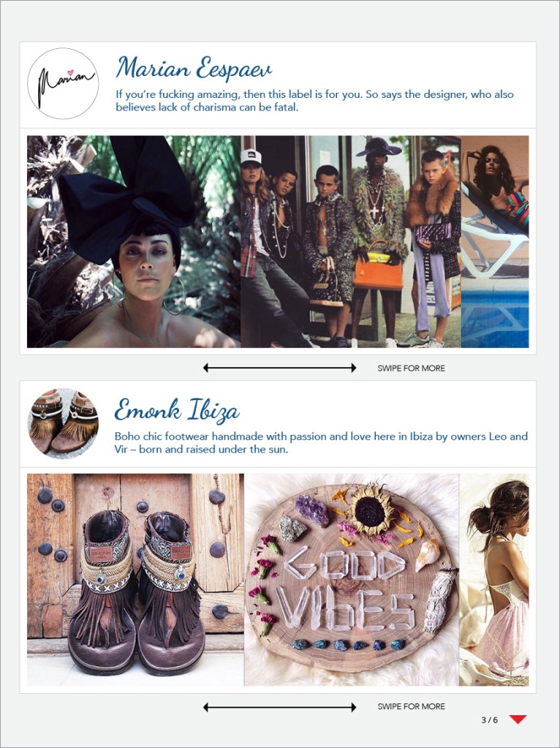Click lower SWIPE FOR MORE label

(411, 706)
